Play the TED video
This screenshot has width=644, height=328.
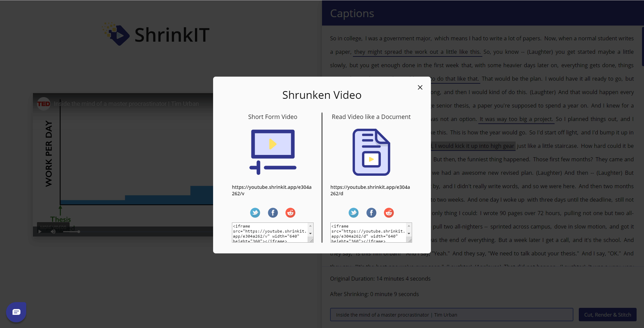40,232
